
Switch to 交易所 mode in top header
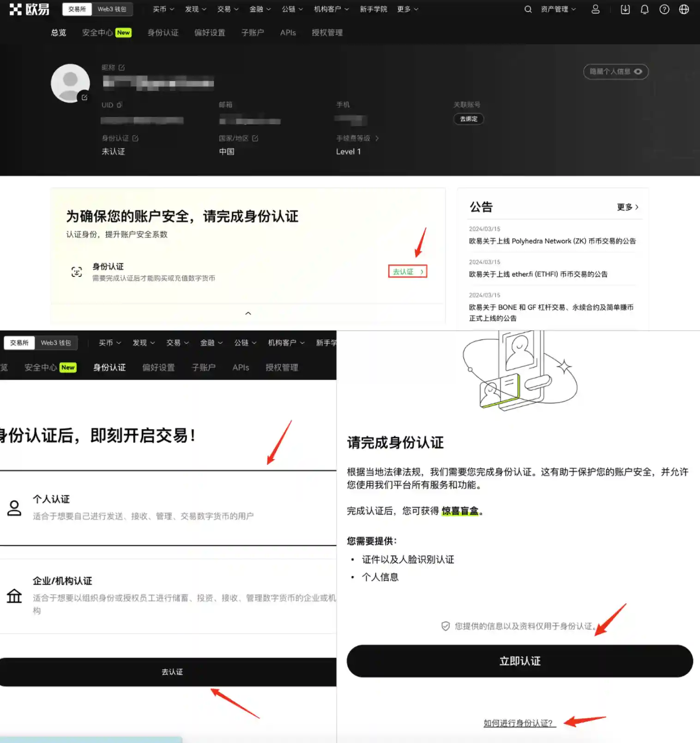[x=77, y=9]
